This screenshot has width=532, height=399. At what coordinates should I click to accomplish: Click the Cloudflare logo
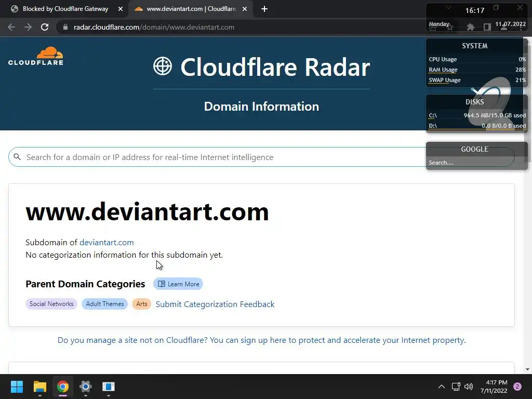(36, 56)
